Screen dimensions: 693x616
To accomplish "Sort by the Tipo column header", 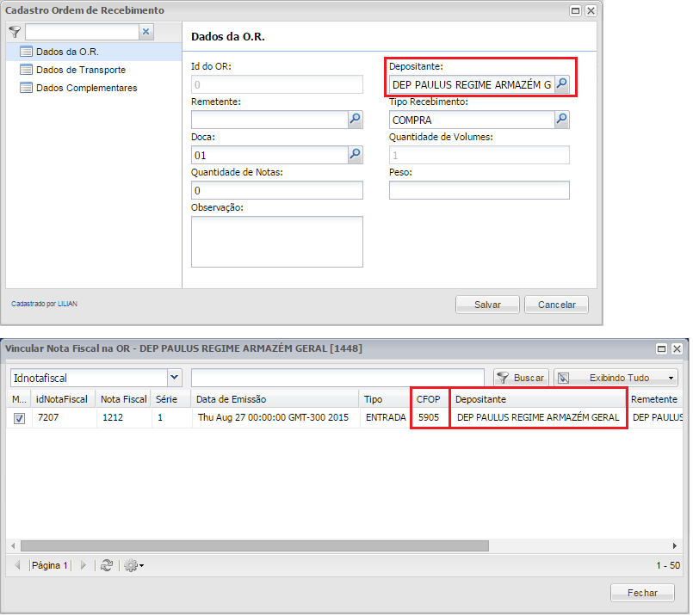I will point(385,399).
